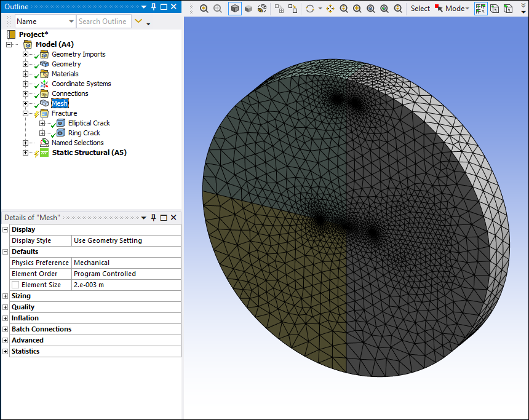This screenshot has height=420, width=529.
Task: Click the Rotate view tool
Action: tap(309, 9)
